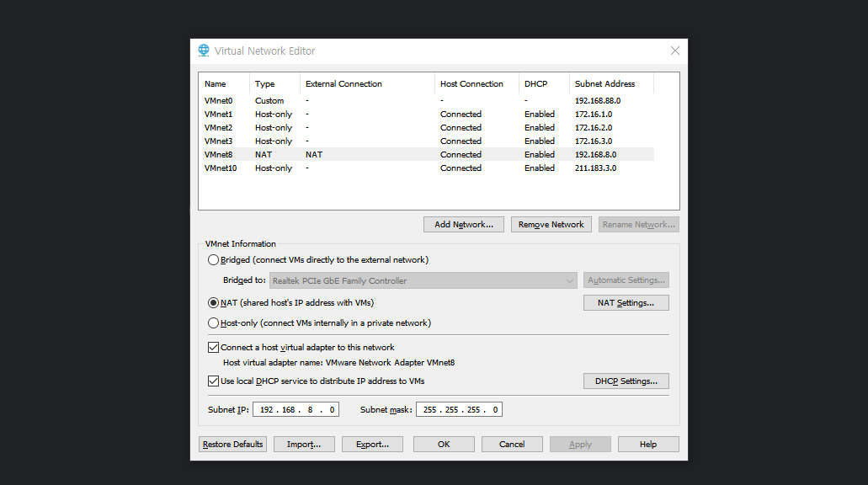Select the Host-only radio button
The image size is (868, 485).
tap(213, 322)
